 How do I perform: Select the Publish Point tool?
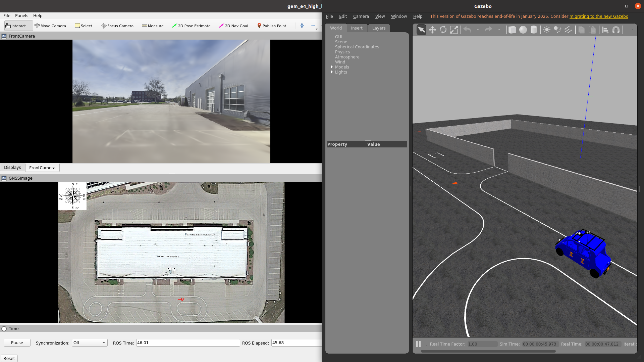coord(272,26)
